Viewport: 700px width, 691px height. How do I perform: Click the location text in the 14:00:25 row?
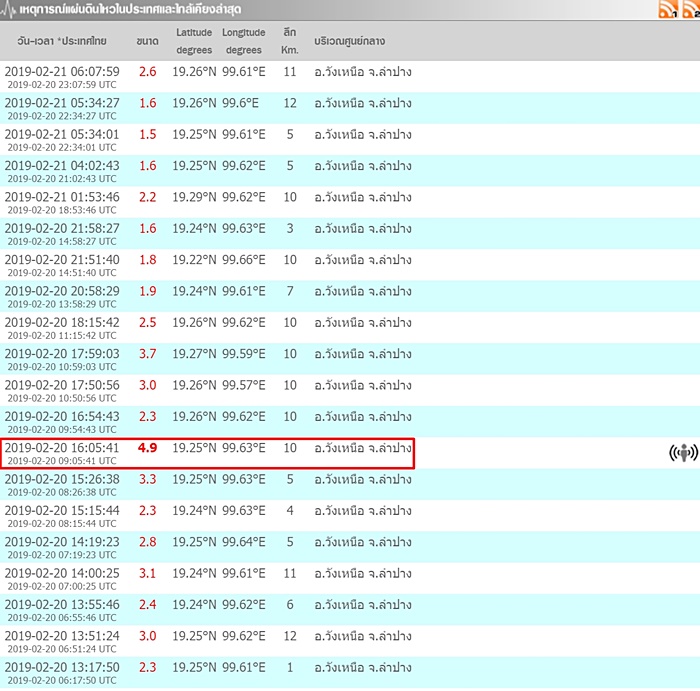click(363, 574)
